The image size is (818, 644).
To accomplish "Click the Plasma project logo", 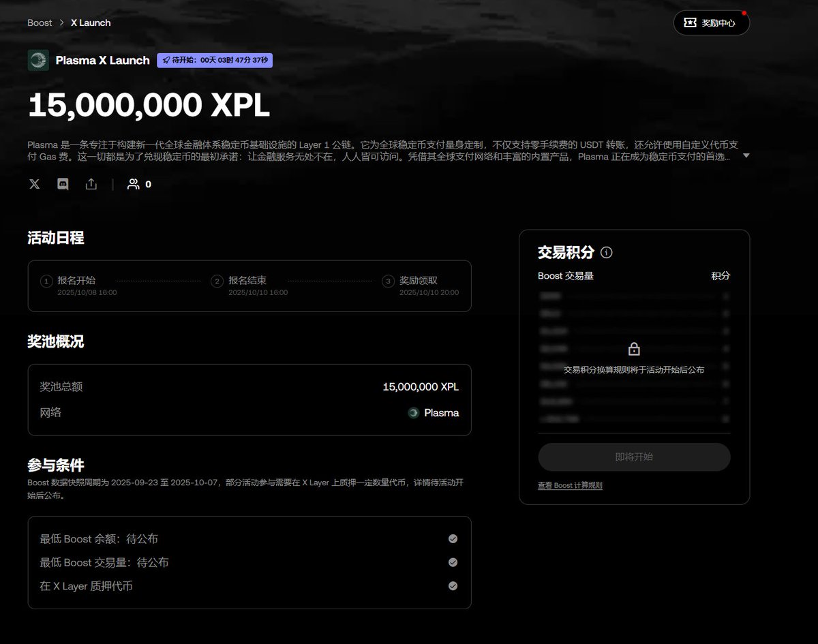I will 38,60.
